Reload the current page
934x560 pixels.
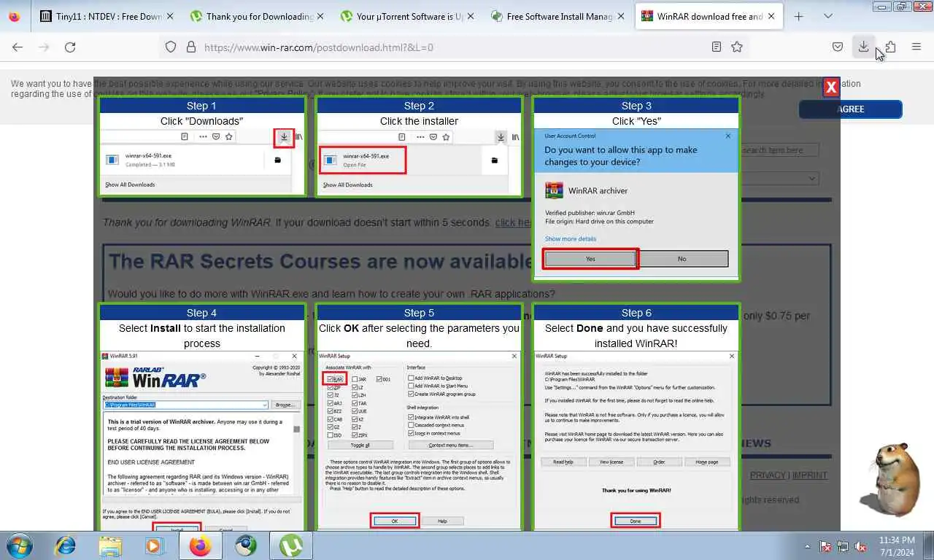[70, 47]
